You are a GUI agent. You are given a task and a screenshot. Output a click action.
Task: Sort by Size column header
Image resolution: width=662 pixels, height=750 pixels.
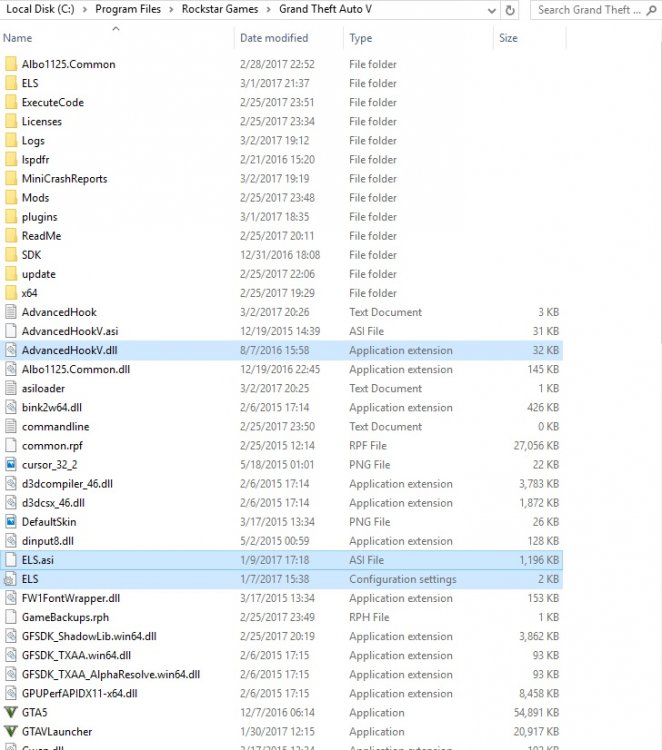[529, 38]
